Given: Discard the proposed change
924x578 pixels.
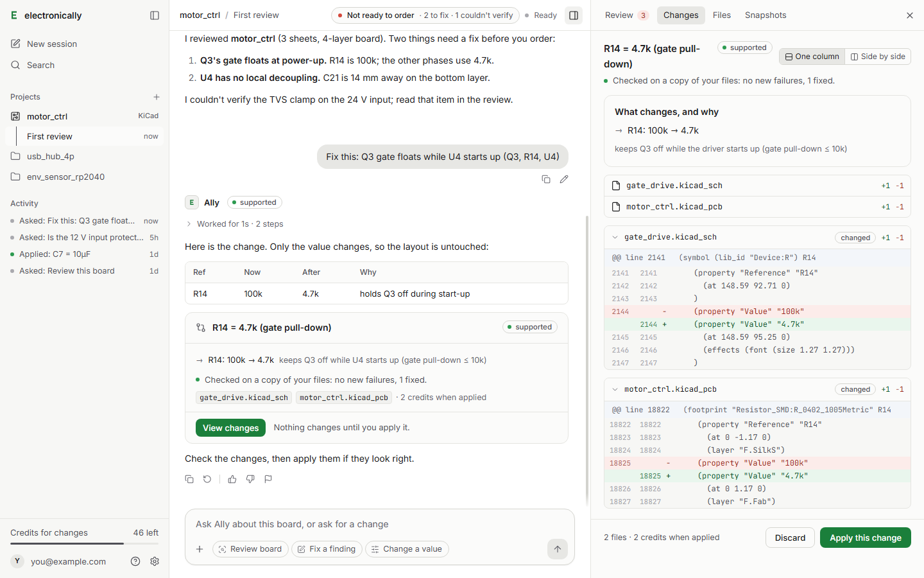Looking at the screenshot, I should [790, 538].
